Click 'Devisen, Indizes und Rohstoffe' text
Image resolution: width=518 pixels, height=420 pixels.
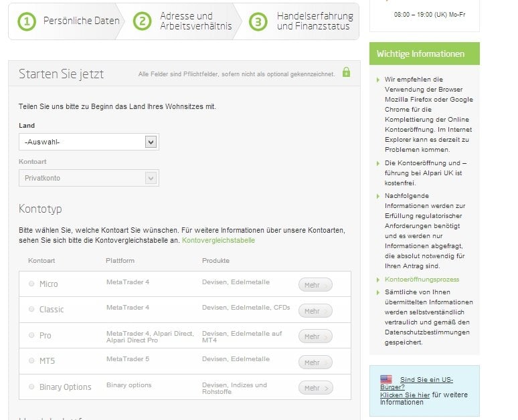pyautogui.click(x=234, y=389)
